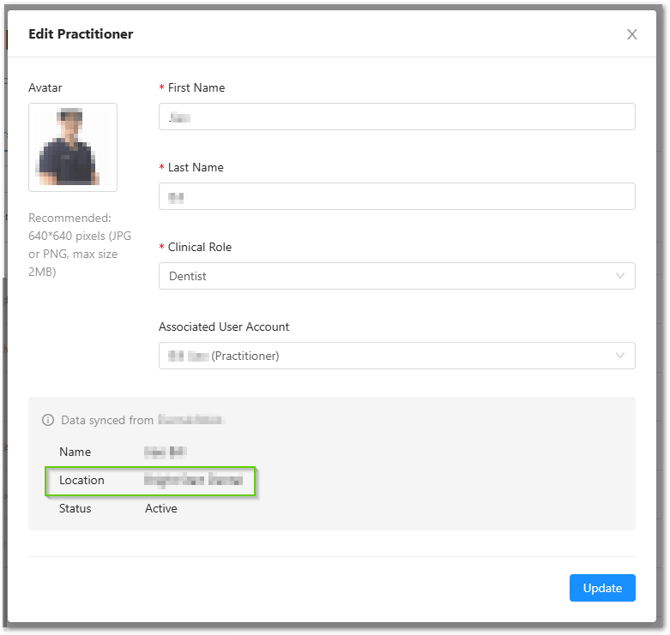Click the Clinical Role field label

(199, 247)
